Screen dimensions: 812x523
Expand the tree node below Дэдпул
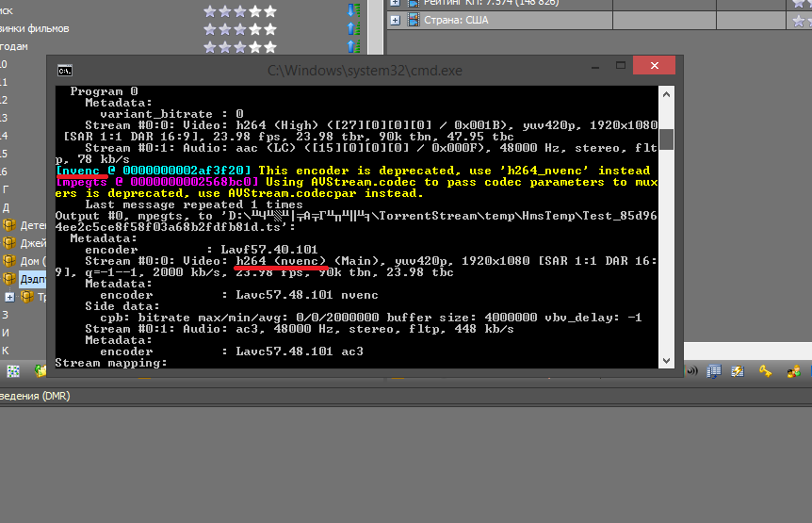[9, 297]
